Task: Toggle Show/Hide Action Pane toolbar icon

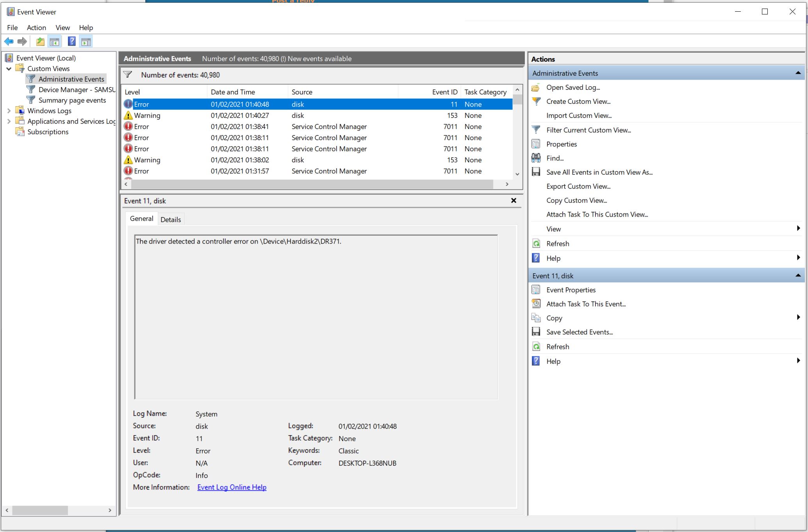Action: 86,41
